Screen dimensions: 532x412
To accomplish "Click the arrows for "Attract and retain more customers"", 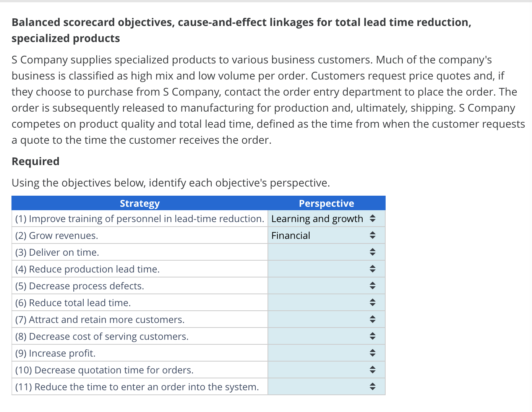I will pyautogui.click(x=372, y=319).
